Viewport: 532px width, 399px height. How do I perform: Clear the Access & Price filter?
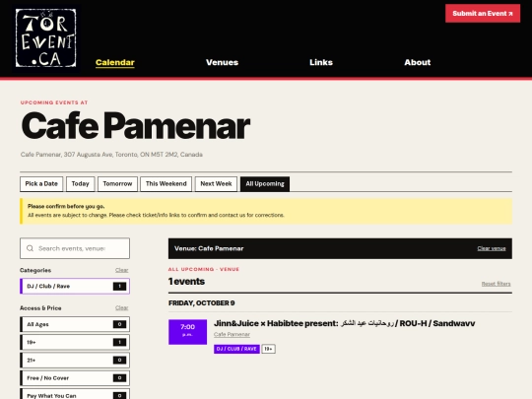tap(121, 307)
